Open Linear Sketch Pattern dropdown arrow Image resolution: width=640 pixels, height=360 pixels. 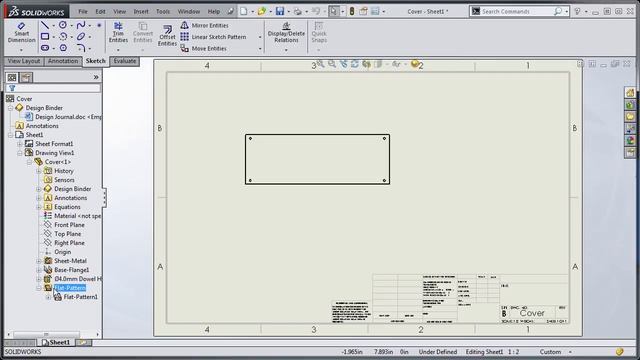260,37
